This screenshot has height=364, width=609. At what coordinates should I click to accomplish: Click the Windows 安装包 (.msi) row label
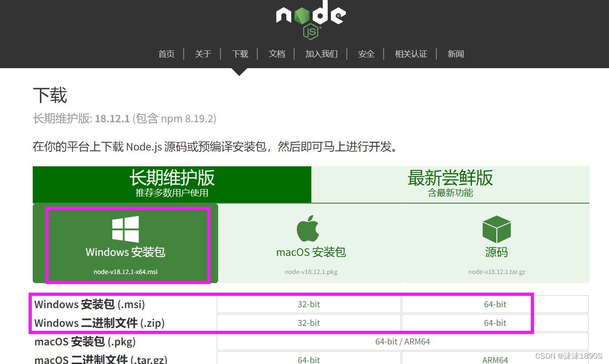coord(90,304)
